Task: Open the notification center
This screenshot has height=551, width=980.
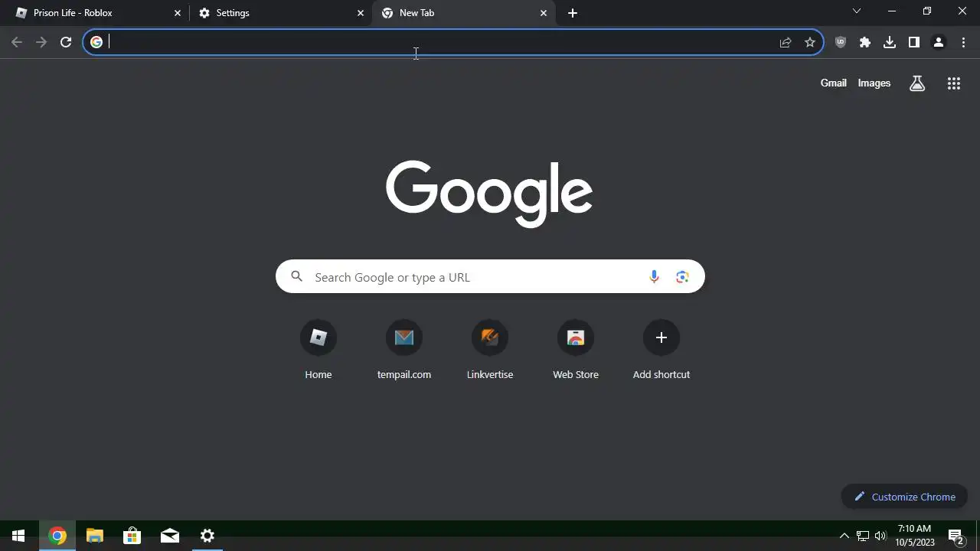Action: (955, 536)
